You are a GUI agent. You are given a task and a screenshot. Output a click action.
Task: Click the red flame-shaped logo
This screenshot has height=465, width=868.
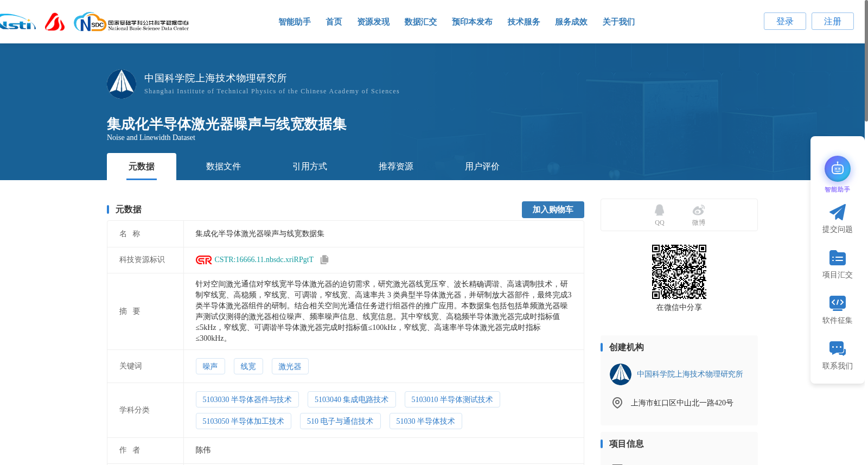(x=55, y=22)
